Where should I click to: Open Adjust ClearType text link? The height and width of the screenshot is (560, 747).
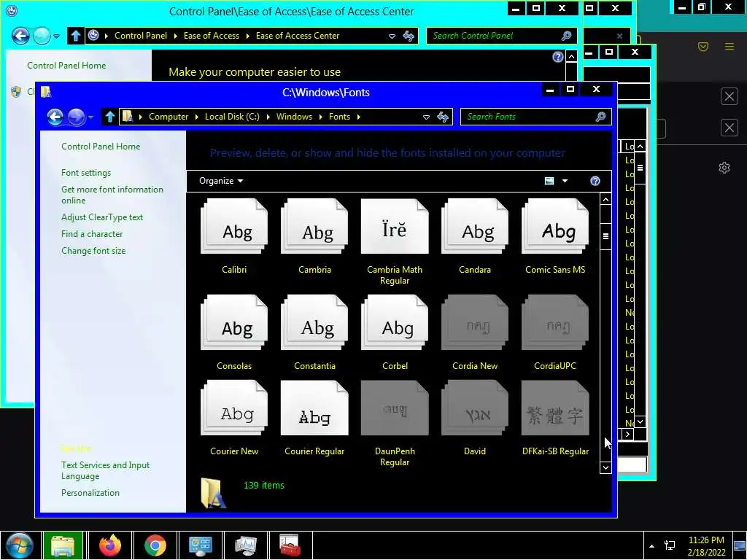(x=102, y=217)
